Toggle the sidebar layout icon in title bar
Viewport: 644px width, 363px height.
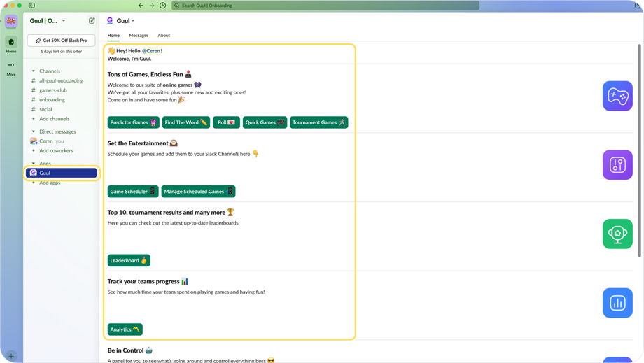pyautogui.click(x=31, y=6)
